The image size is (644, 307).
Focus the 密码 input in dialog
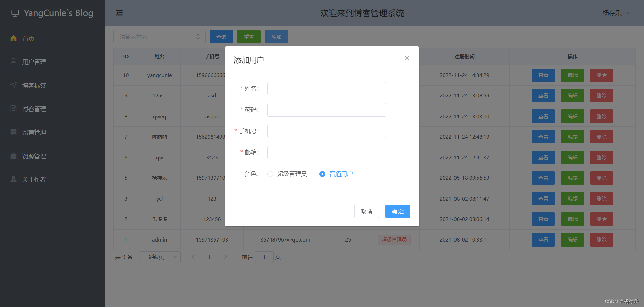coord(327,110)
